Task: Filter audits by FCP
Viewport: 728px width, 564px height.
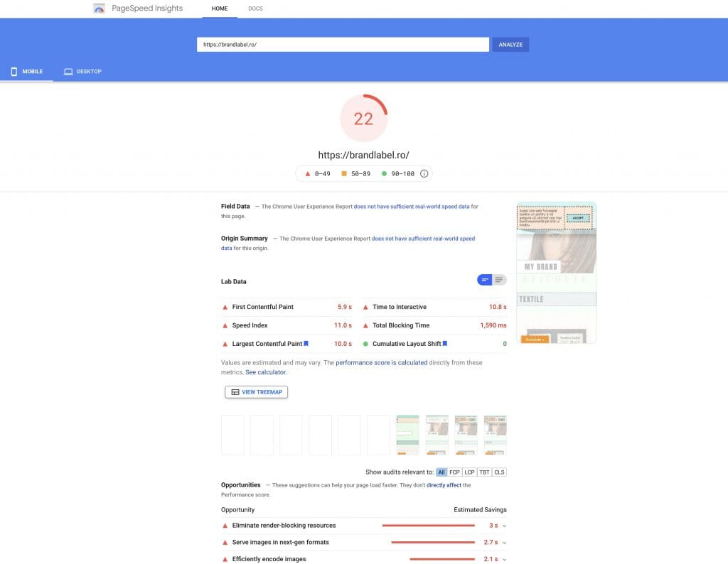Action: point(455,472)
